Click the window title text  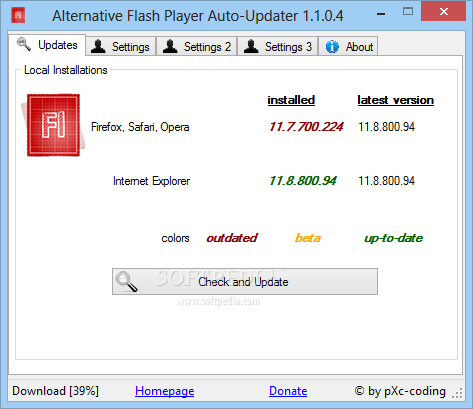point(198,16)
